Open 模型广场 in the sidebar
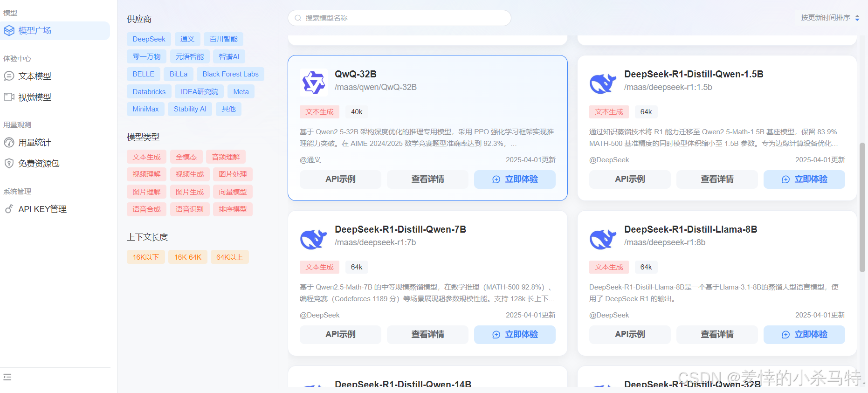 [55, 31]
